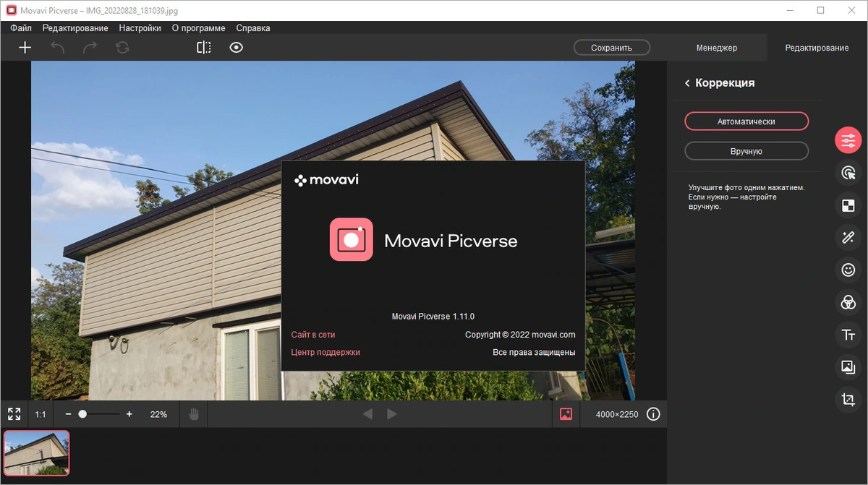Switch to the Редактирование tab on right

[817, 48]
